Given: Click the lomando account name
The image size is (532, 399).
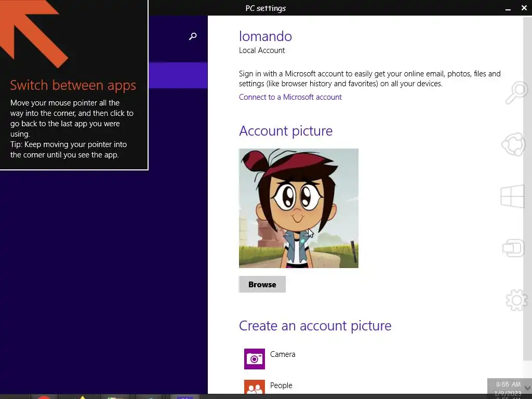Looking at the screenshot, I should point(265,36).
